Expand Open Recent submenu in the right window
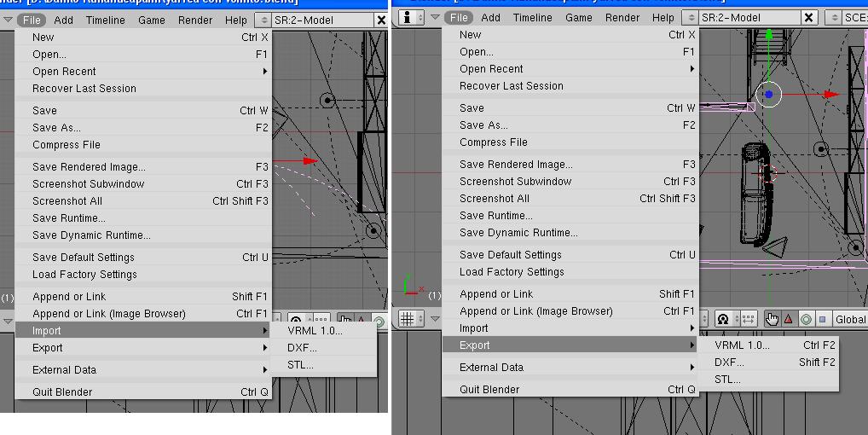 click(x=570, y=69)
